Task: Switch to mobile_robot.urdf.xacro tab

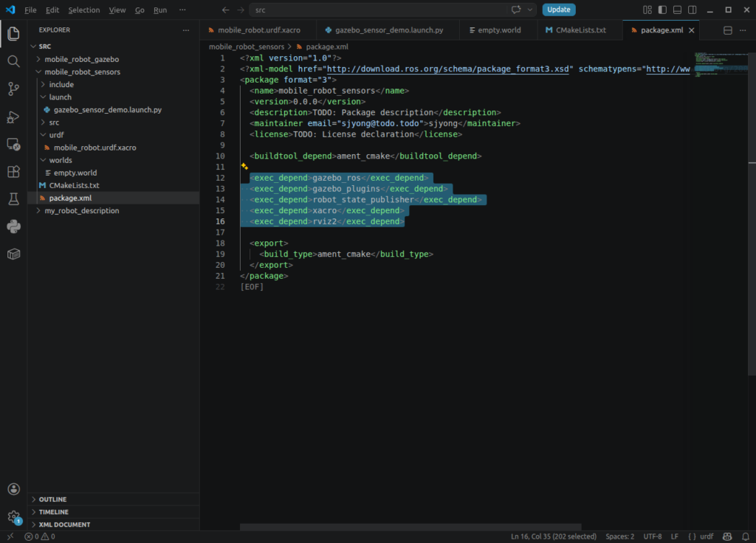Action: pos(258,30)
